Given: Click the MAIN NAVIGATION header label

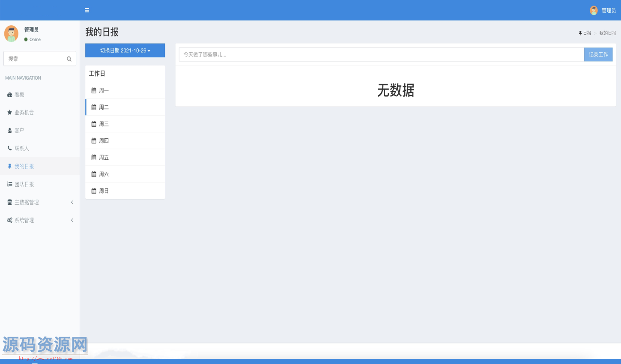Looking at the screenshot, I should tap(23, 78).
